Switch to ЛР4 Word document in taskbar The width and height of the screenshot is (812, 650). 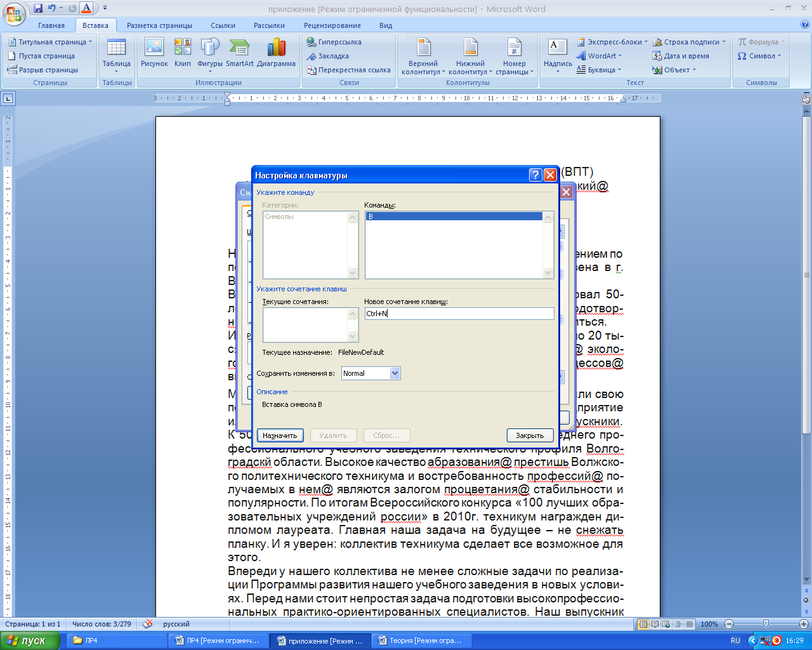coord(220,640)
